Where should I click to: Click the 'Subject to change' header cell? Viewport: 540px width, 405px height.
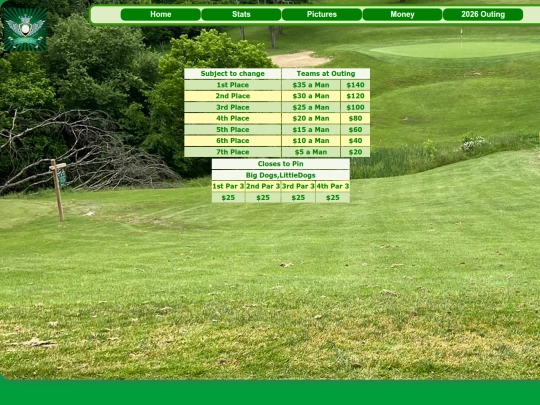click(233, 74)
